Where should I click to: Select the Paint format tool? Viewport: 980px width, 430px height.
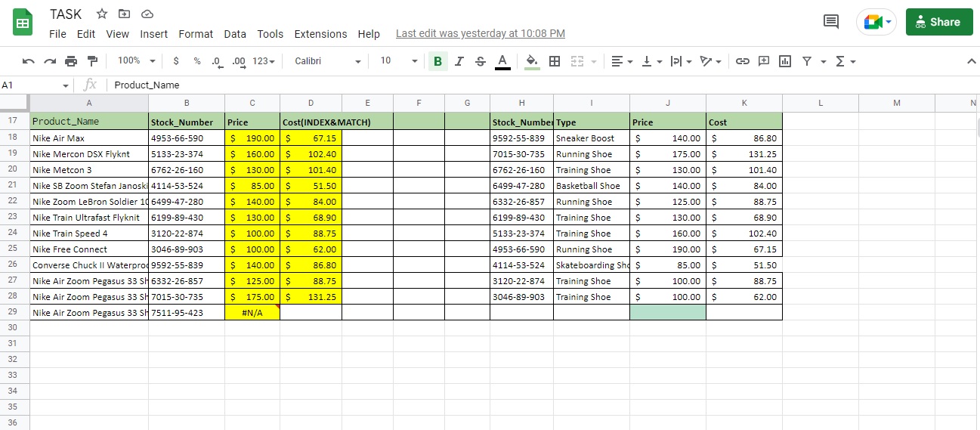(x=92, y=61)
